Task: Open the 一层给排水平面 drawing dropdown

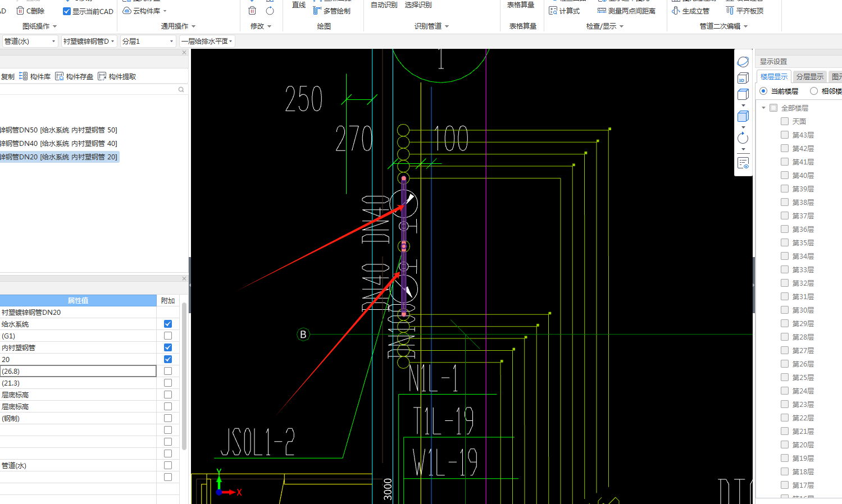Action: point(207,41)
